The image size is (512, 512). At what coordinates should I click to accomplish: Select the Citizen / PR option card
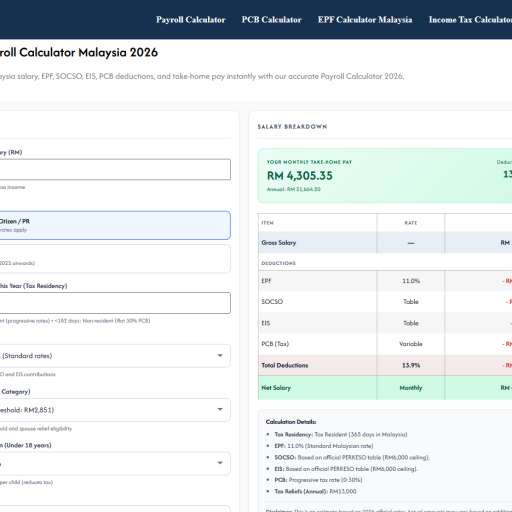click(115, 225)
